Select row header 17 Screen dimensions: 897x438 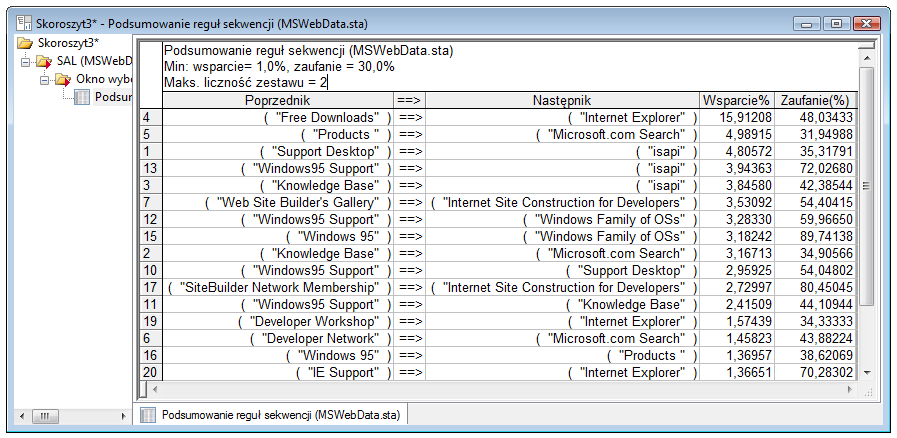(151, 288)
